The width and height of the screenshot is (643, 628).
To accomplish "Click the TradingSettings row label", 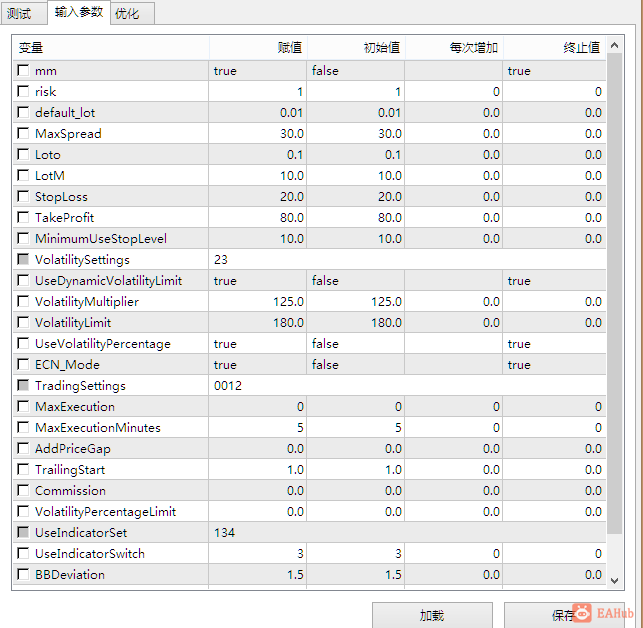I will (x=80, y=386).
